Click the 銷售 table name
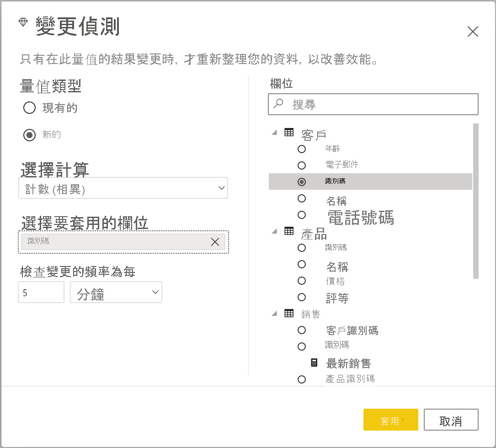Screen dimensions: 496x448 pos(311,314)
